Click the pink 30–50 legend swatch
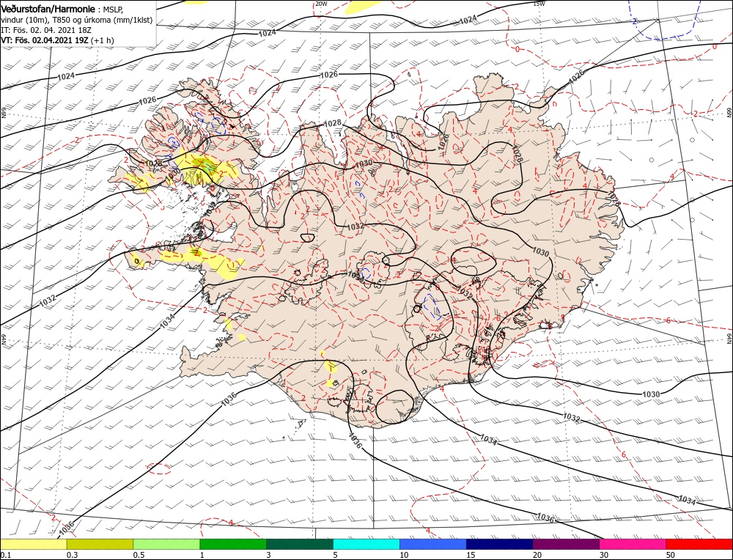733x560 pixels. coord(633,544)
